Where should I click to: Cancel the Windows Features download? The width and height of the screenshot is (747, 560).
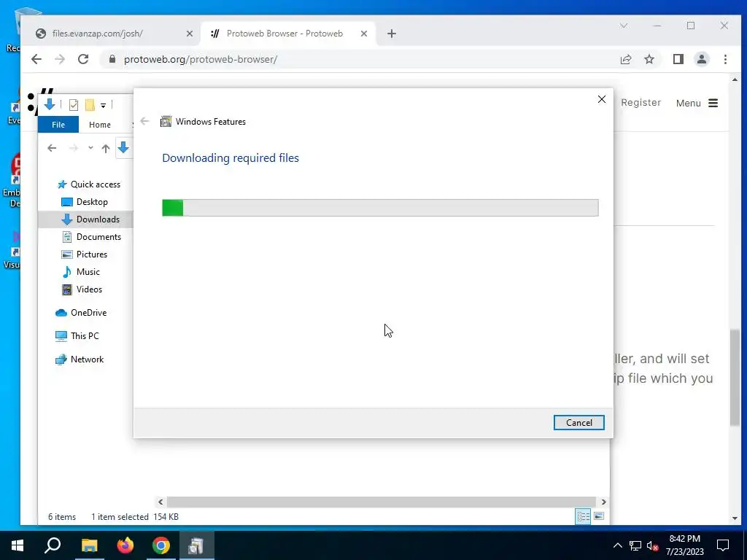(x=578, y=422)
